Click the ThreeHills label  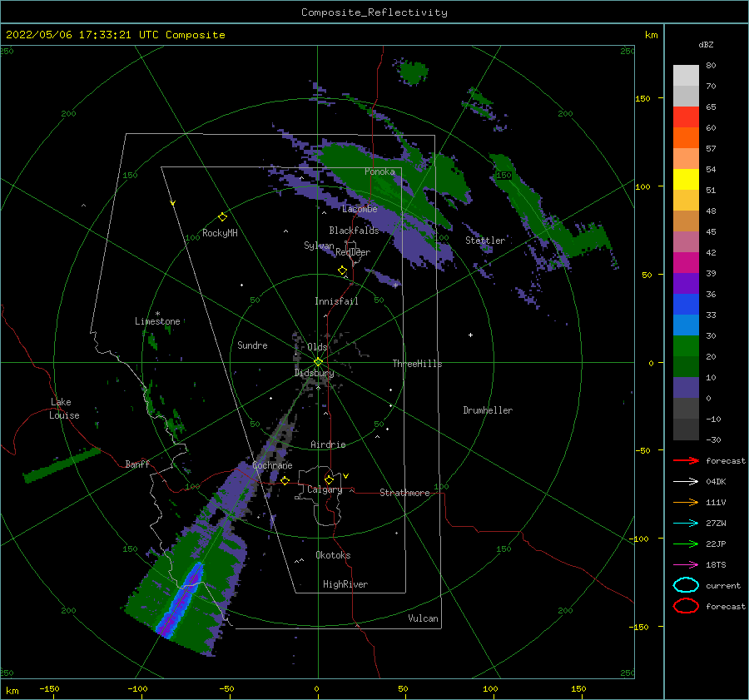pyautogui.click(x=418, y=364)
